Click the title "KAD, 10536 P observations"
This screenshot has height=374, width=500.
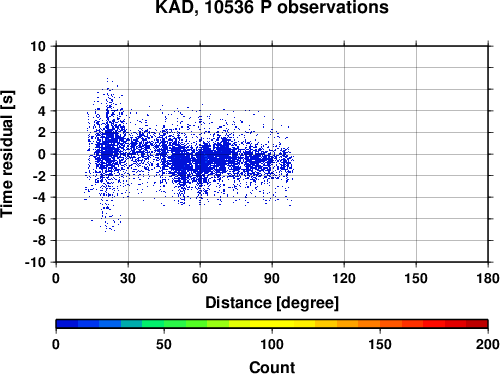coord(272,7)
